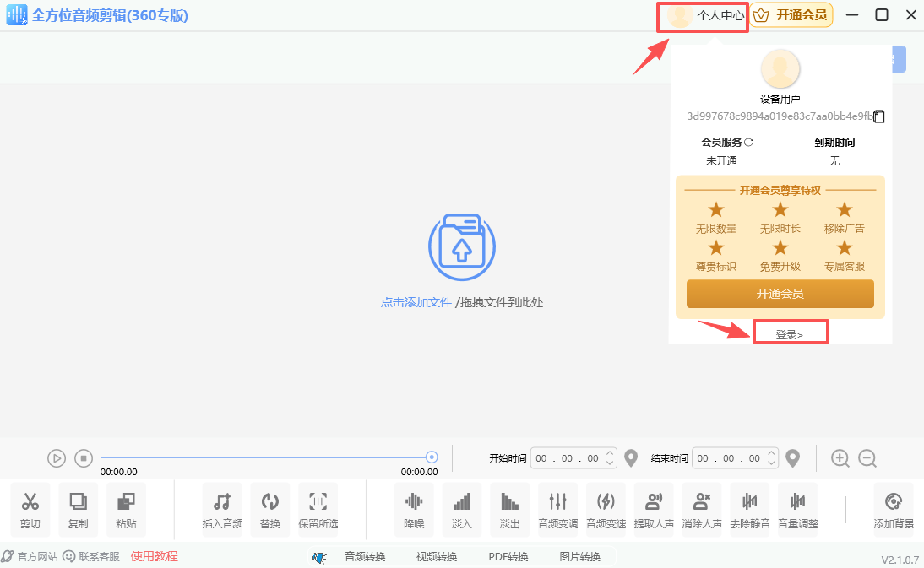The height and width of the screenshot is (568, 924).
Task: Apply the Noise Reduction (降噪) tool
Action: point(414,509)
